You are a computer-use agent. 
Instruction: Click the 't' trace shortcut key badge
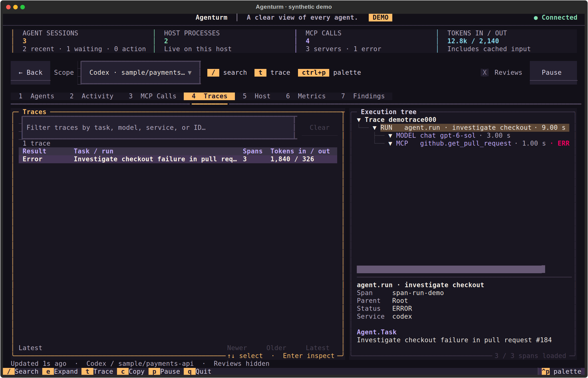pyautogui.click(x=260, y=73)
